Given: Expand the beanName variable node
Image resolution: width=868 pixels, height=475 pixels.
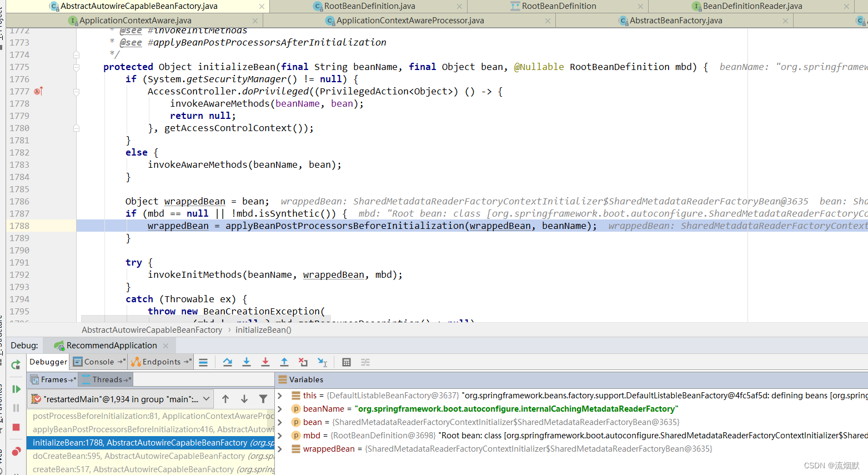Looking at the screenshot, I should pos(280,409).
